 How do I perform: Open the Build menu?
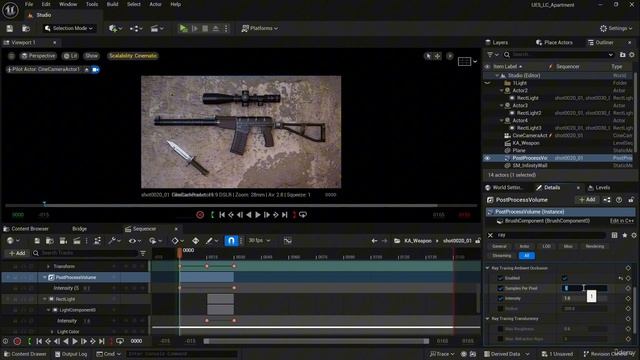112,4
